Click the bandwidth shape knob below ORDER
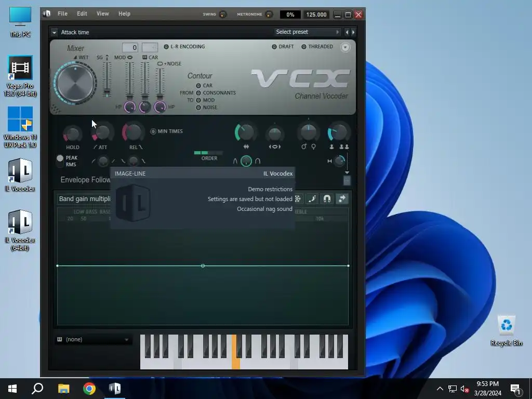Image resolution: width=532 pixels, height=399 pixels. [x=246, y=161]
